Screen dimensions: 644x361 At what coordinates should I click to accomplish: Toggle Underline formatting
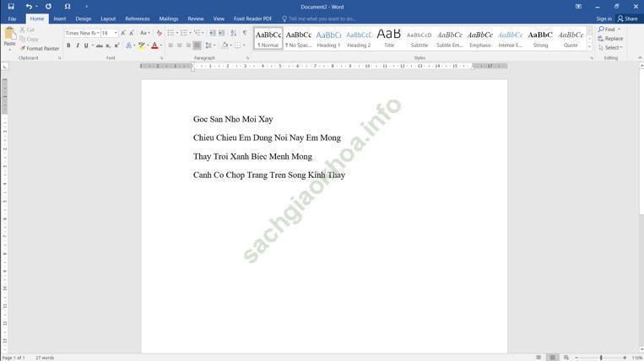click(x=86, y=46)
